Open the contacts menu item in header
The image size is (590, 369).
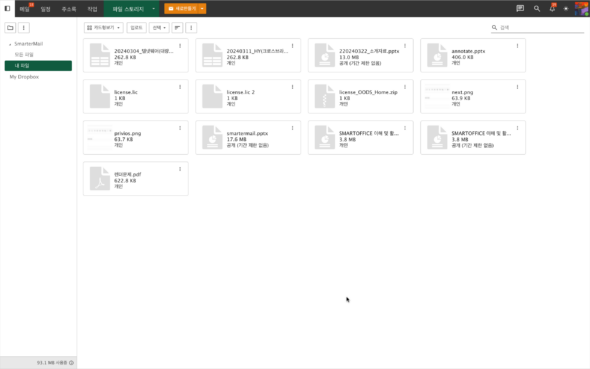68,9
